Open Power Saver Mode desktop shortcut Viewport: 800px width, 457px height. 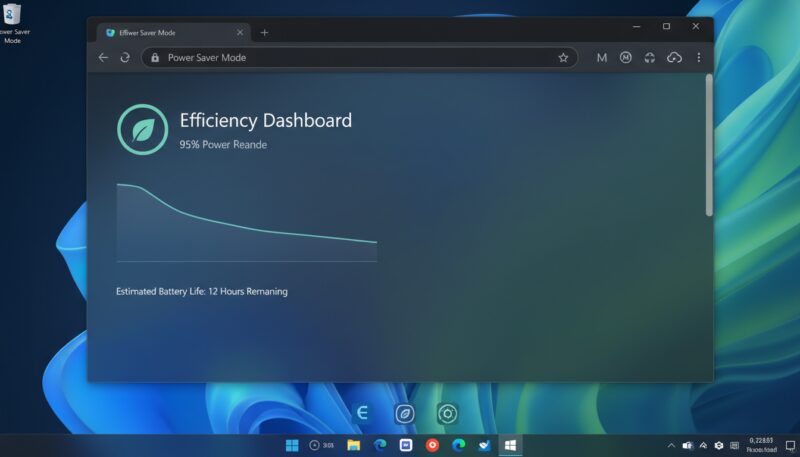pyautogui.click(x=13, y=23)
